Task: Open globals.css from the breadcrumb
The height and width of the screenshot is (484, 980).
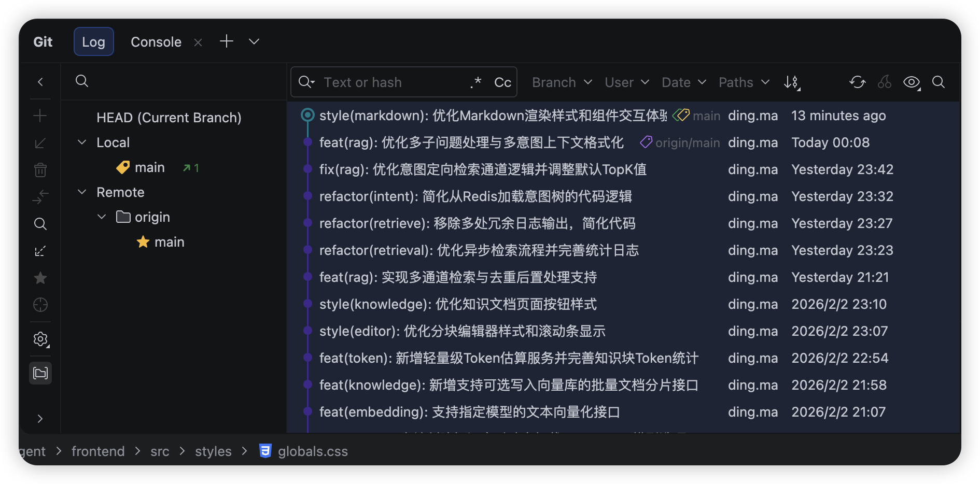Action: [311, 451]
